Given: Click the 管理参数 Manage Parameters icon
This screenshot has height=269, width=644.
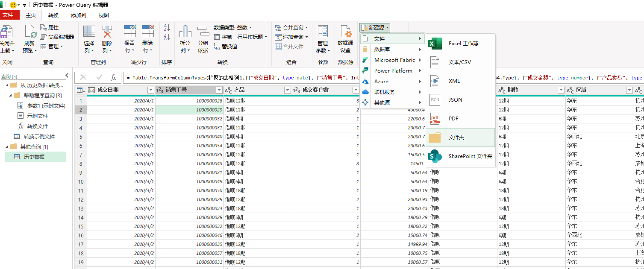Looking at the screenshot, I should (323, 32).
